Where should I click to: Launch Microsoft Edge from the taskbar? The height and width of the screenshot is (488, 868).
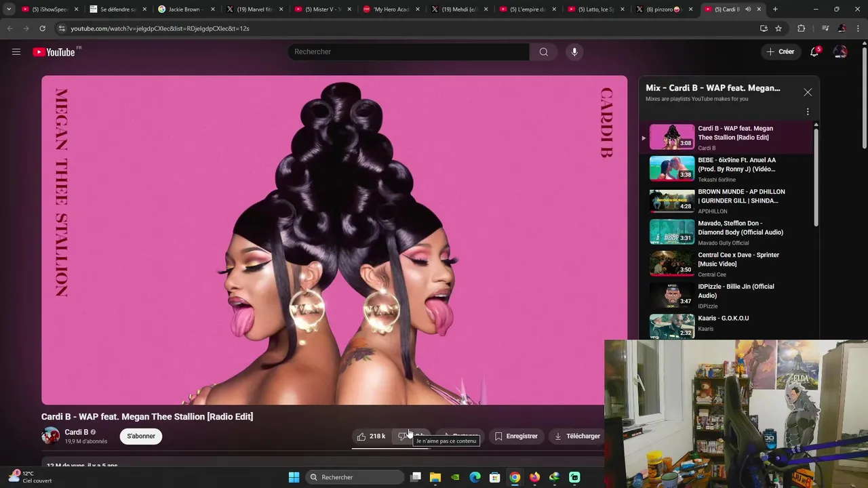tap(475, 477)
